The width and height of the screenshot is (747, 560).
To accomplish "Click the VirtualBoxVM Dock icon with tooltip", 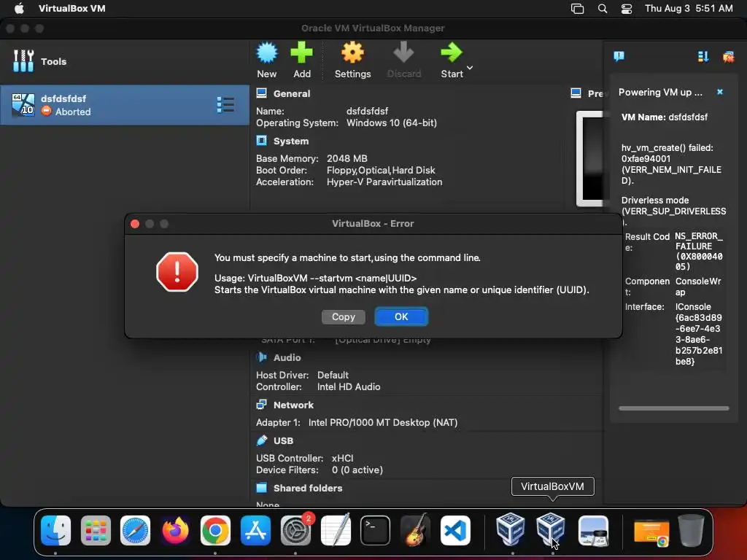I will point(550,529).
